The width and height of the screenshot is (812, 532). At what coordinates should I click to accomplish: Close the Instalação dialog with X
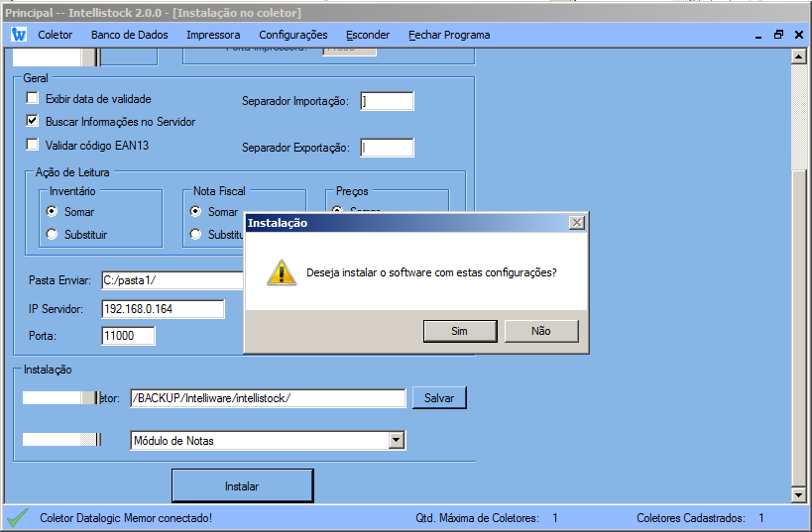(x=577, y=223)
